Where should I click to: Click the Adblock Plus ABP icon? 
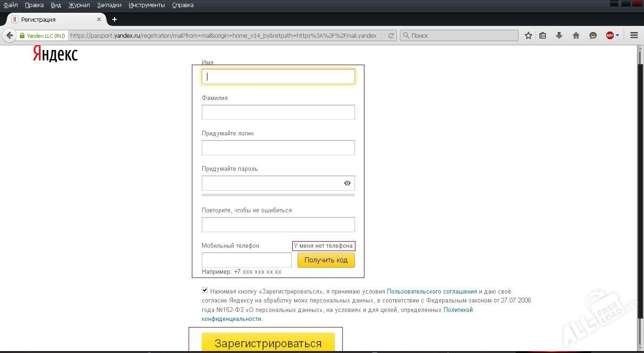(610, 35)
